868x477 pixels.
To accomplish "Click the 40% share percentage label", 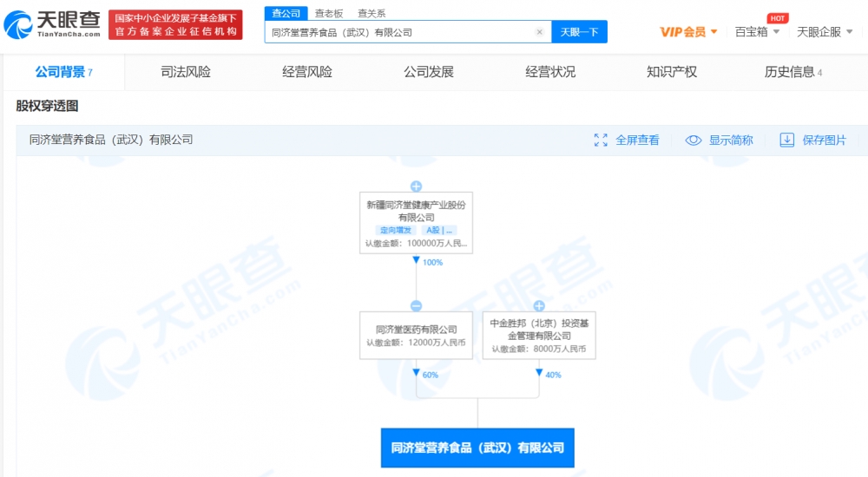I will pos(553,375).
